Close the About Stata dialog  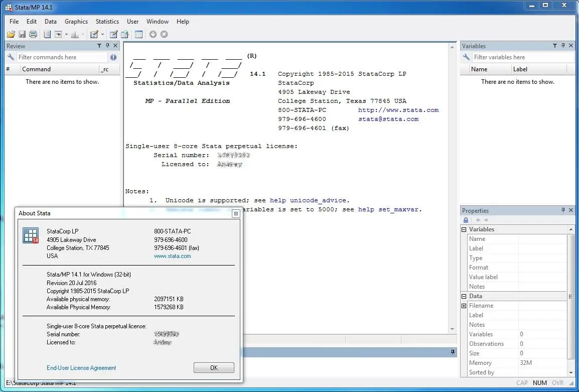pos(236,213)
